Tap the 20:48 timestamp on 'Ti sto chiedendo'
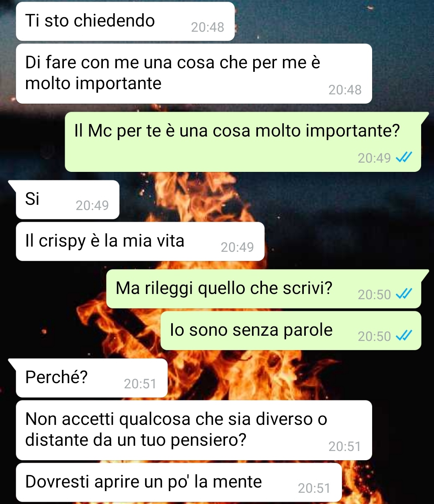434x504 pixels. (207, 27)
